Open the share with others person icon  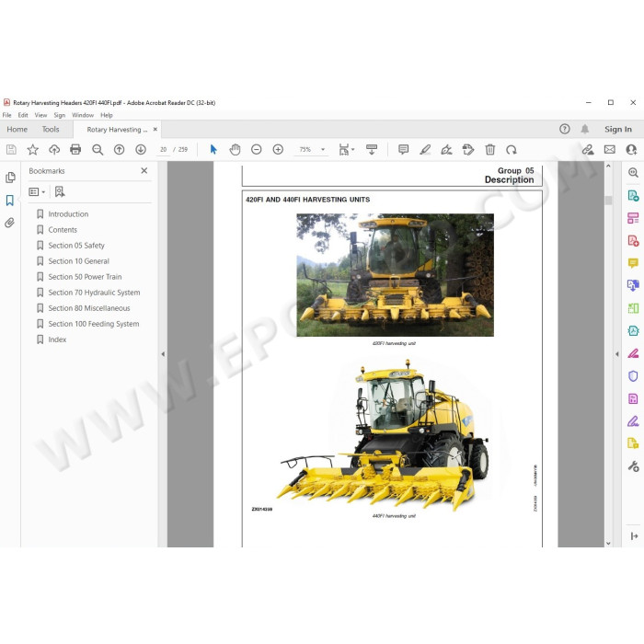631,149
